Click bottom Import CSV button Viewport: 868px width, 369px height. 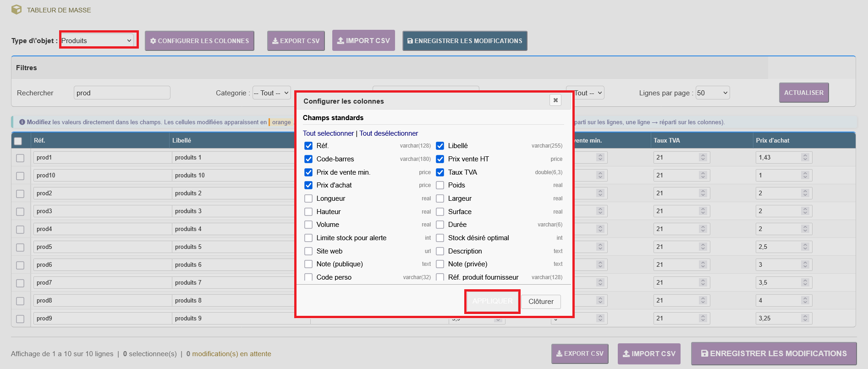pyautogui.click(x=649, y=353)
